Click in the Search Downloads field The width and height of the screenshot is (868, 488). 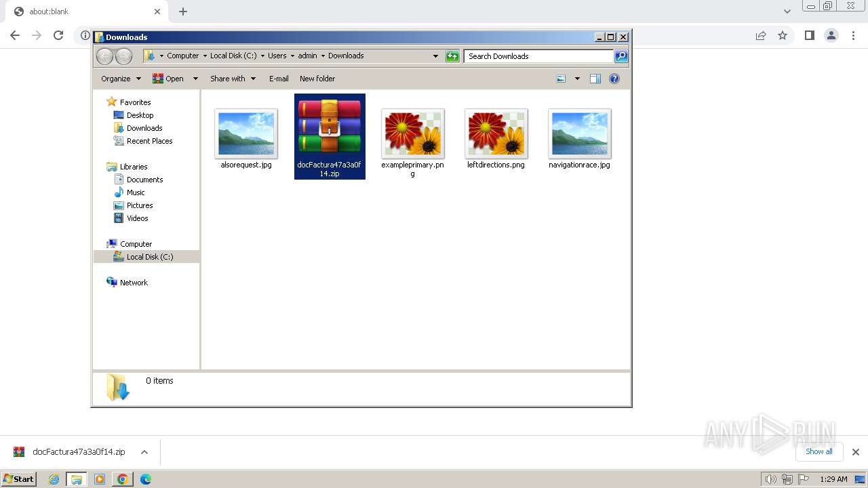(539, 56)
